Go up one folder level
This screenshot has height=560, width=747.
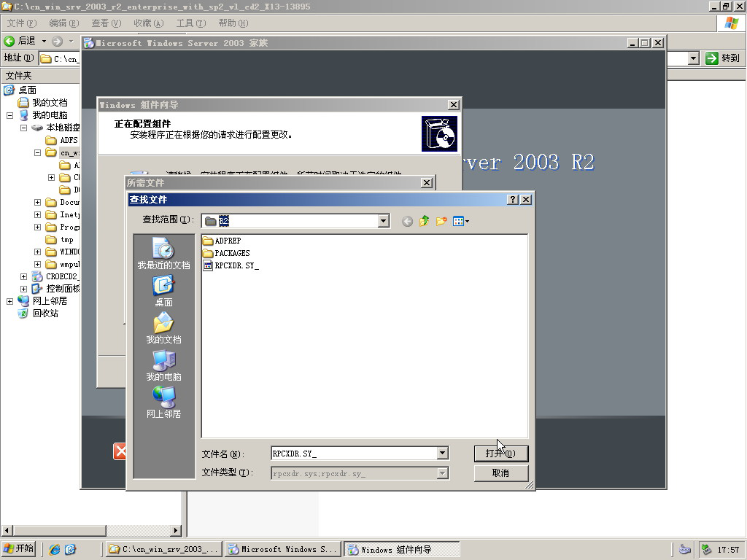coord(425,221)
